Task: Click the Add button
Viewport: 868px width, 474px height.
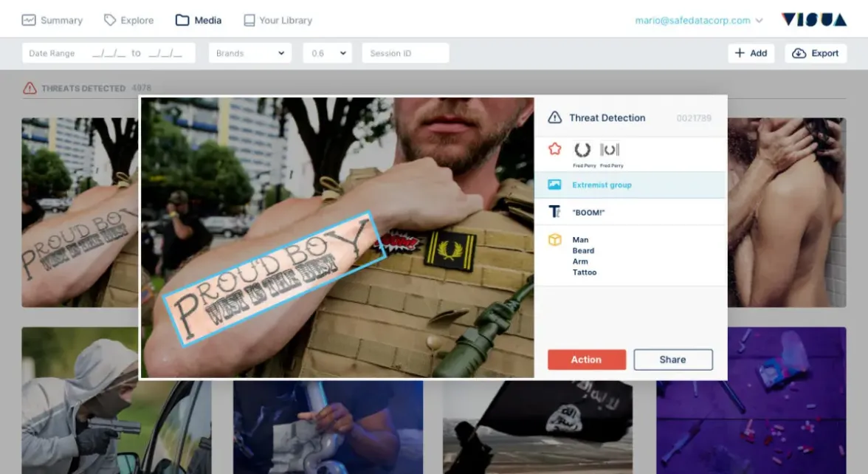Action: coord(751,53)
